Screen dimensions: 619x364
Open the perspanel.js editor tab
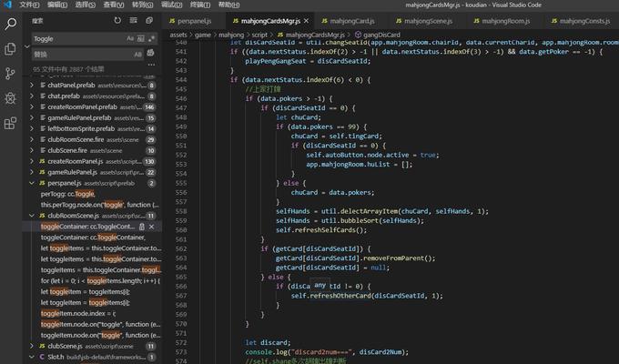pyautogui.click(x=194, y=19)
